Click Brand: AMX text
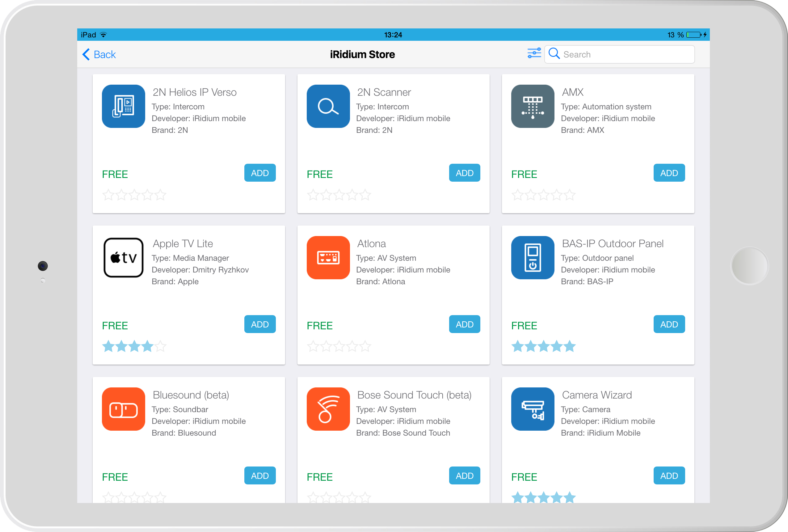Viewport: 788px width, 532px height. [x=582, y=130]
